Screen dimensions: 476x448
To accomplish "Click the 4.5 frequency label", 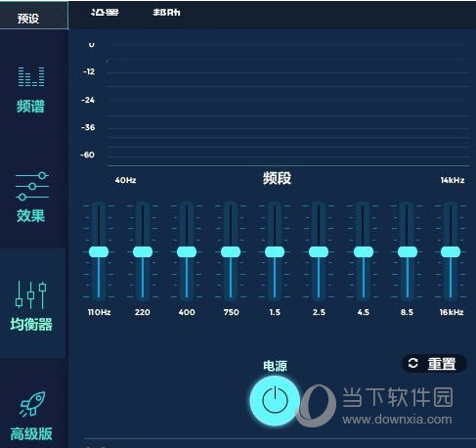I will click(x=363, y=312).
